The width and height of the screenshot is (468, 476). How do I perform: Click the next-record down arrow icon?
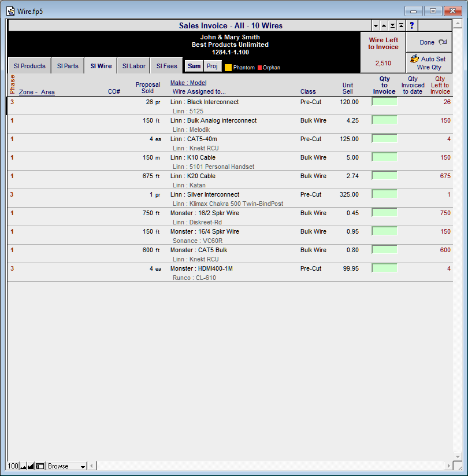coord(376,25)
